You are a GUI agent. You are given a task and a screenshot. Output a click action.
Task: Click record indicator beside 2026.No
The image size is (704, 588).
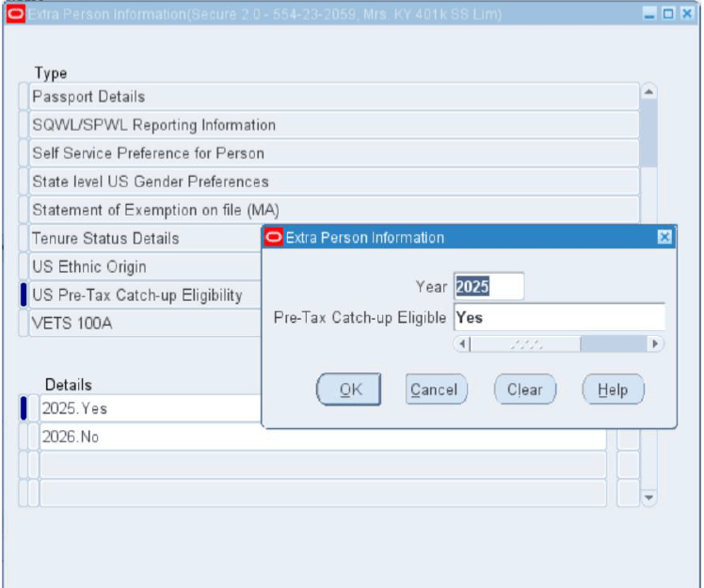coord(24,437)
